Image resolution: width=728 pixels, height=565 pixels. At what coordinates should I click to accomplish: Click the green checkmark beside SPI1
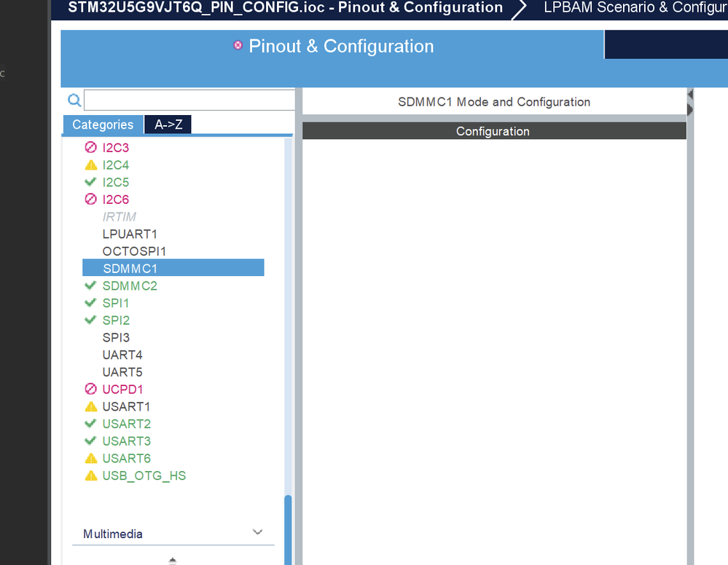pyautogui.click(x=90, y=302)
